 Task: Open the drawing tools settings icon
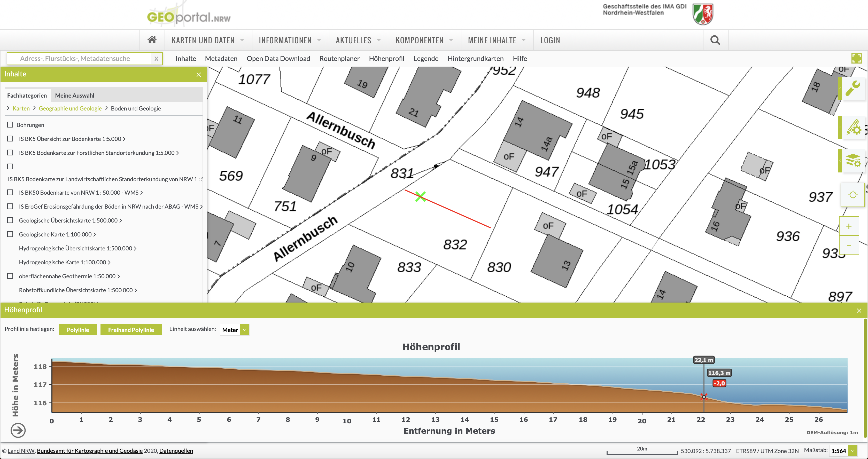click(854, 127)
